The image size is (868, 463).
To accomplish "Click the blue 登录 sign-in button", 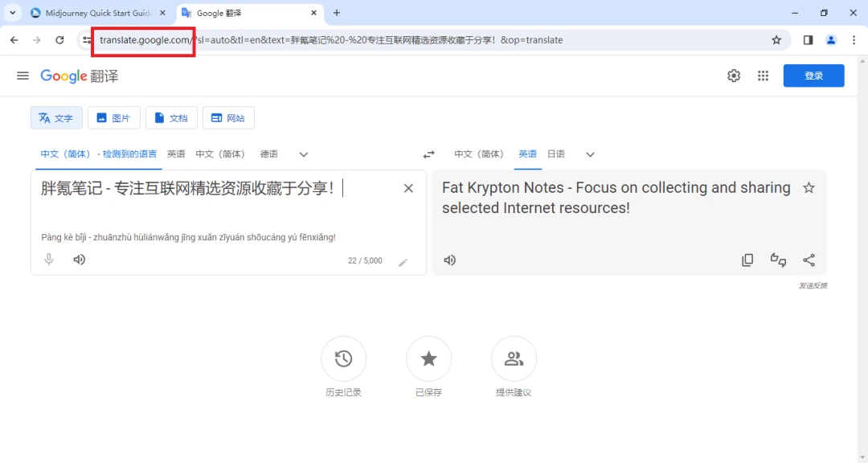I will (813, 76).
